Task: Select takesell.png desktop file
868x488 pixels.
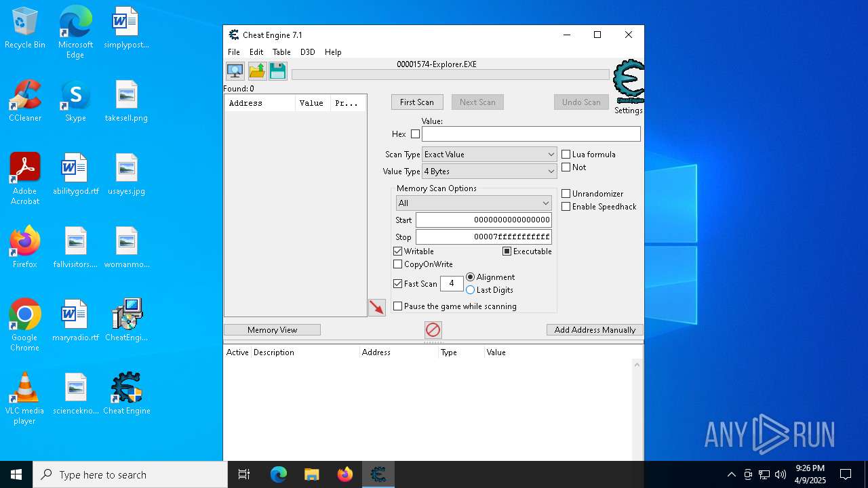Action: click(126, 102)
